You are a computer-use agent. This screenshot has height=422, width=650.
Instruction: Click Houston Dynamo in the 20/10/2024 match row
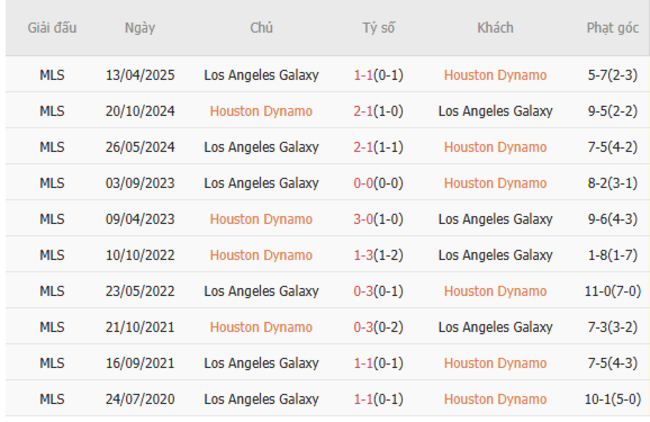click(261, 111)
